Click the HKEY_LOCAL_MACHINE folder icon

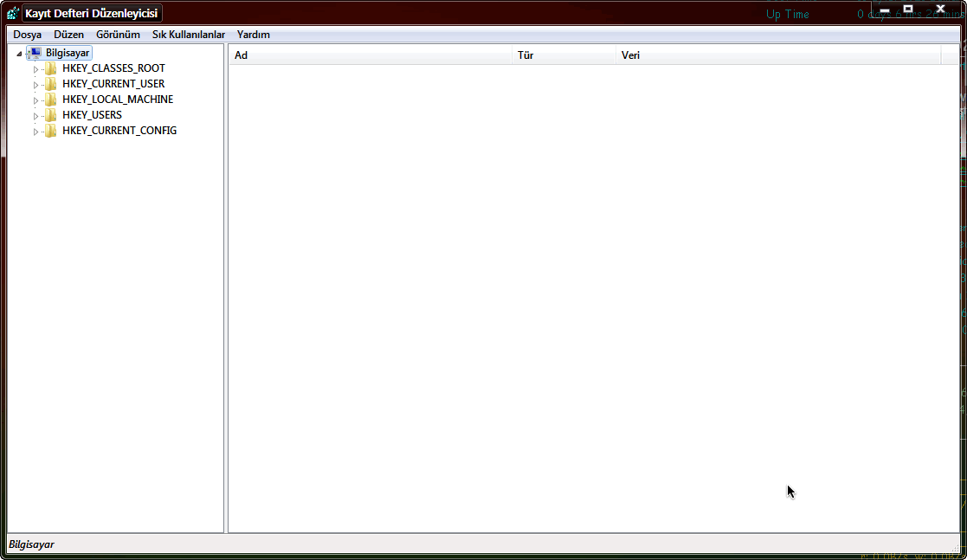coord(50,100)
